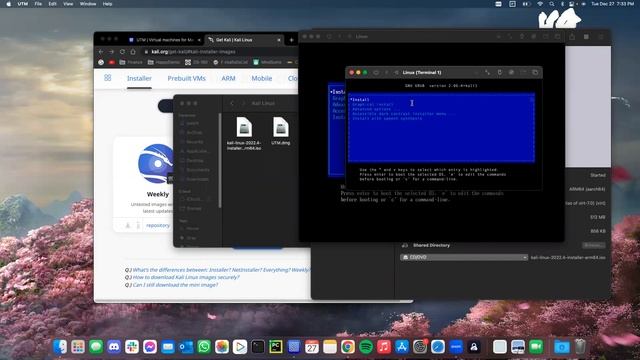
Task: Open Messenger from the Dock
Action: click(150, 347)
